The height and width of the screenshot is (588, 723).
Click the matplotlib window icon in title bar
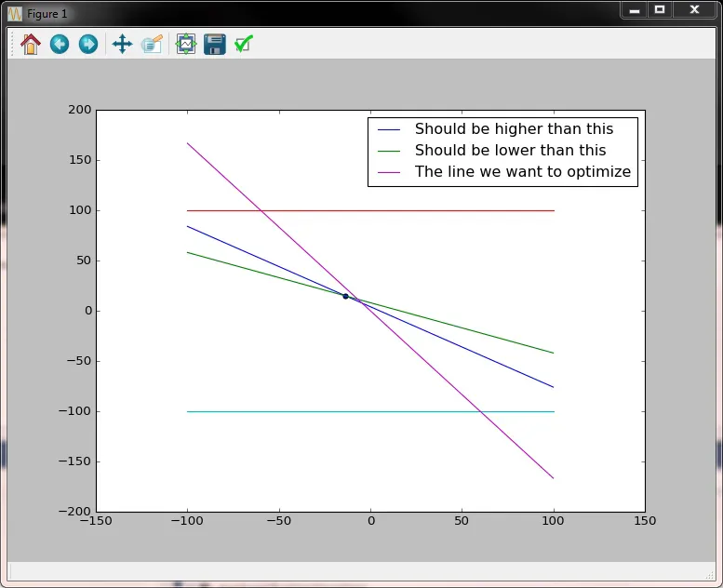pos(15,13)
